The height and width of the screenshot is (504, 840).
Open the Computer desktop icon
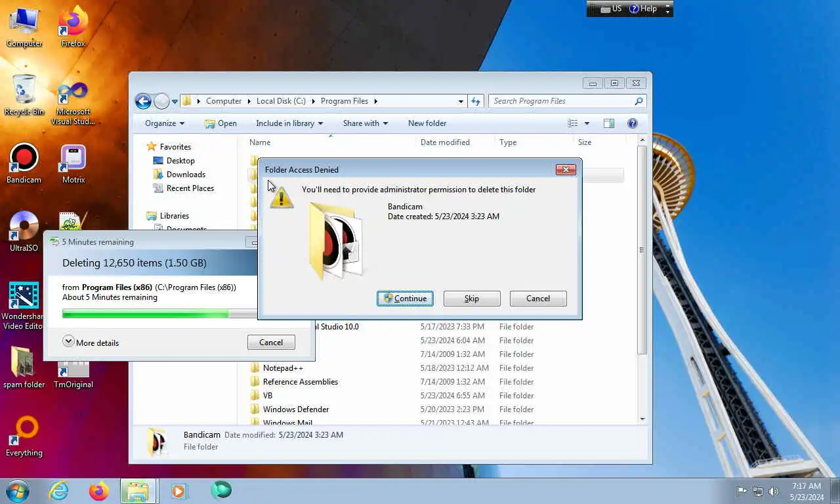pyautogui.click(x=24, y=28)
